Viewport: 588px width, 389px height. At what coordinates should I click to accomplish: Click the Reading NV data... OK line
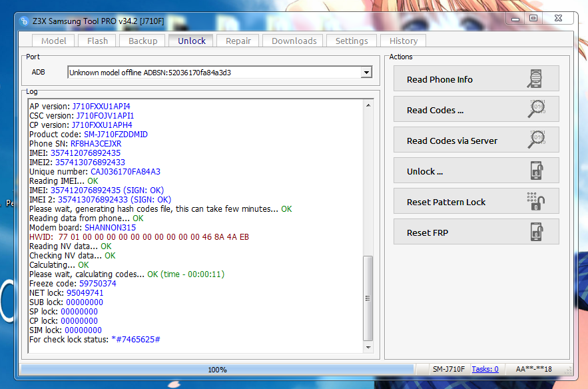pos(71,246)
